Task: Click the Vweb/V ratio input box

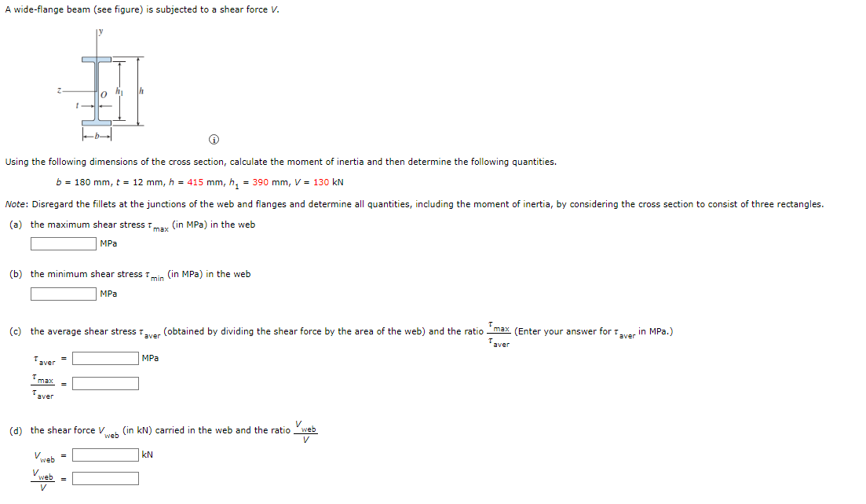Action: coord(105,479)
